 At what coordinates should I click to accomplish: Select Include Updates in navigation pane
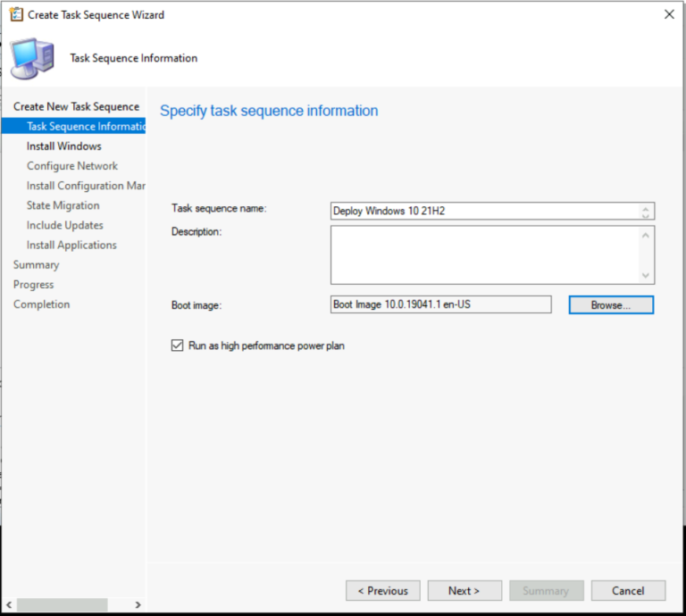tap(65, 225)
